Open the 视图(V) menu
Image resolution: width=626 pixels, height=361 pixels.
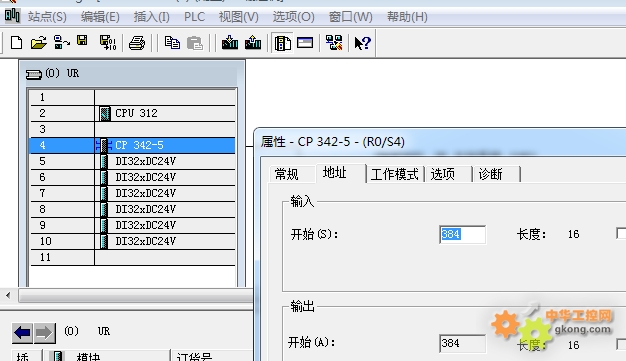pyautogui.click(x=238, y=17)
